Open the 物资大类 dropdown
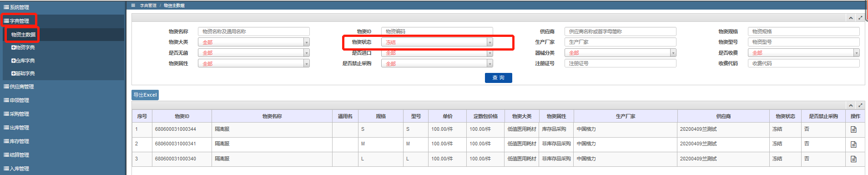Viewport: 868px width, 175px height. click(254, 42)
